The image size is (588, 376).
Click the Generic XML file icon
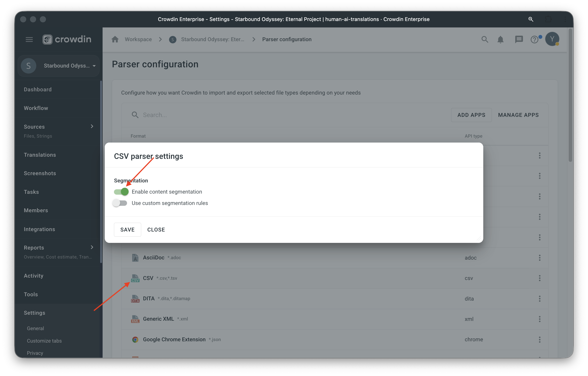pos(135,319)
